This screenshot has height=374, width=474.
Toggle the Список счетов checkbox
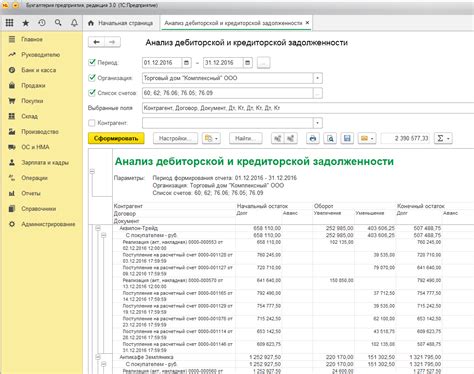pos(92,93)
